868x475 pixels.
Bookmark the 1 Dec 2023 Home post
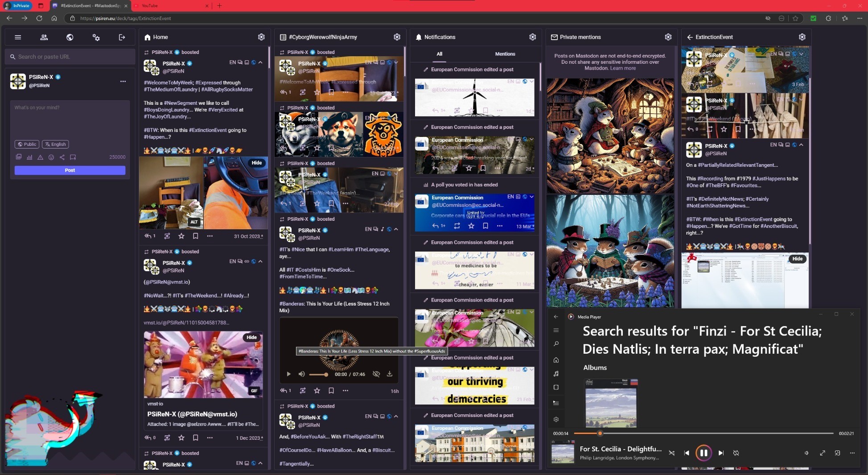click(x=195, y=438)
